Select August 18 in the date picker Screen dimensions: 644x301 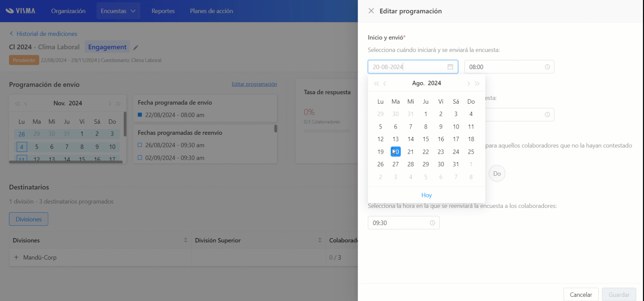471,139
